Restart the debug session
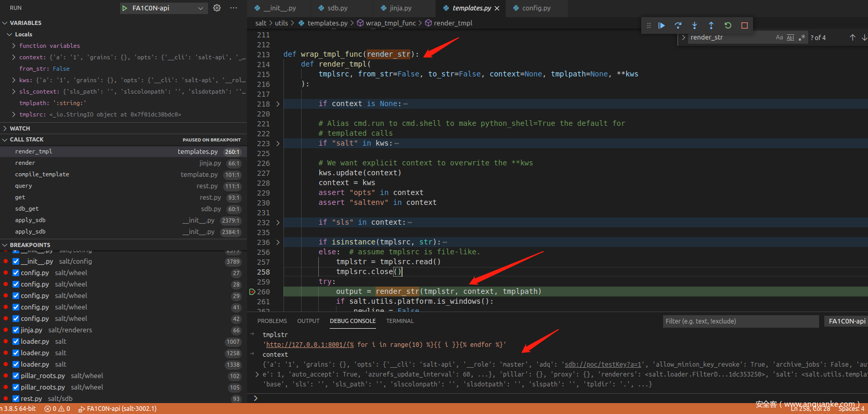The width and height of the screenshot is (868, 414). (728, 25)
